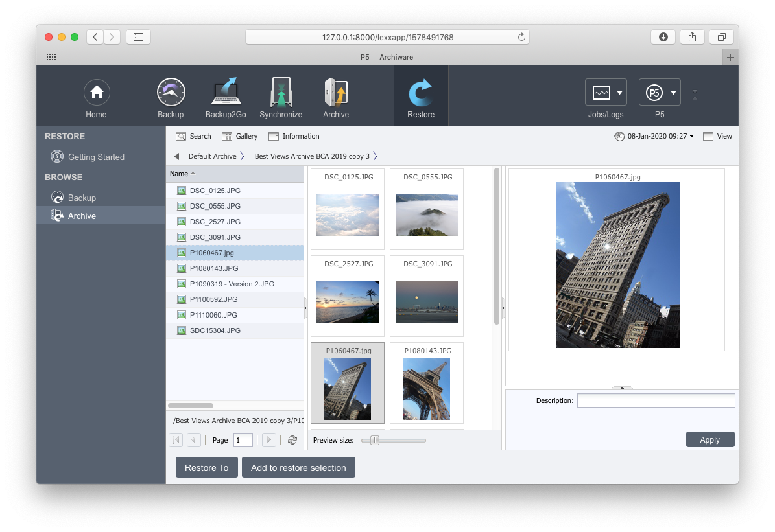This screenshot has width=775, height=532.
Task: Click the Description input field
Action: pos(656,400)
